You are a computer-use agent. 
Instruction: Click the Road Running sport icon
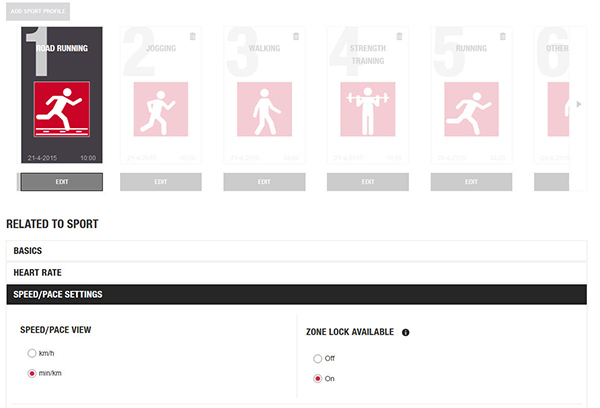click(61, 109)
